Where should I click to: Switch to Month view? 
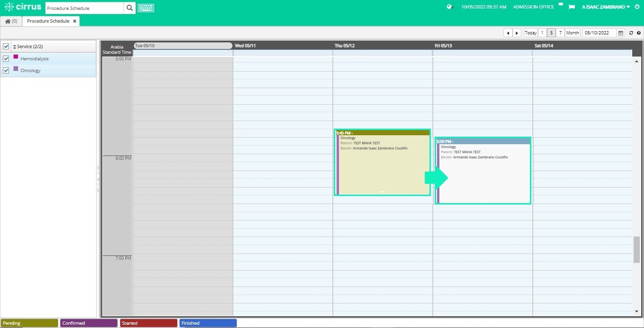pyautogui.click(x=572, y=33)
